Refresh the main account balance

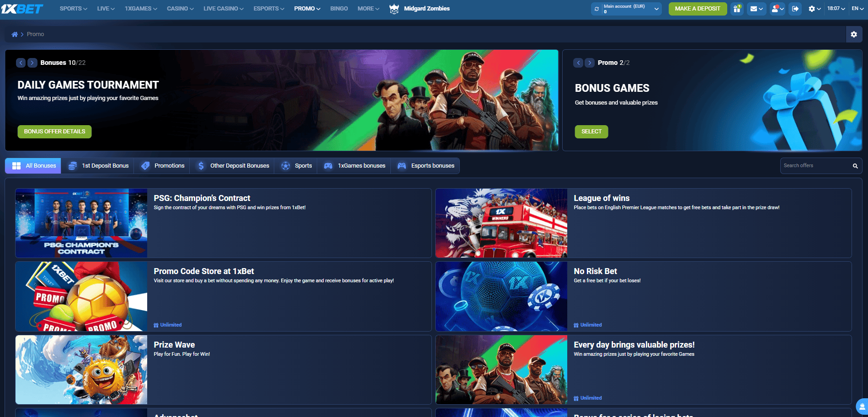596,9
